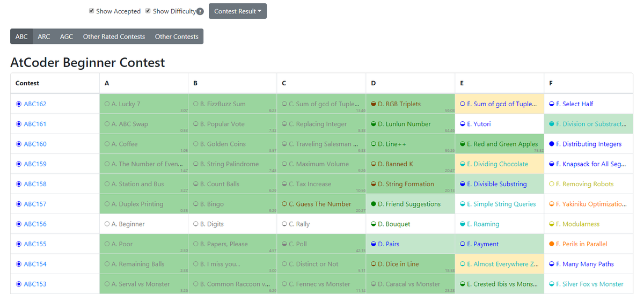Open problem A. Duplex Printing
The height and width of the screenshot is (294, 644).
click(x=137, y=204)
